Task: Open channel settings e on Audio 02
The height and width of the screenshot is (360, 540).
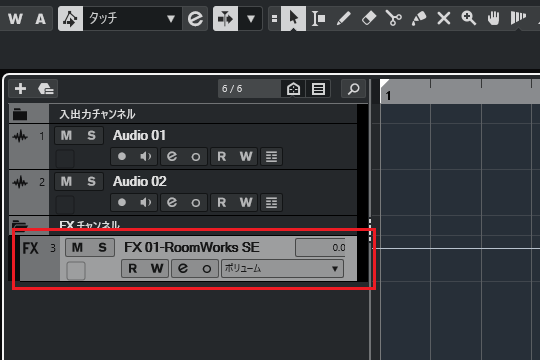Action: (x=172, y=202)
